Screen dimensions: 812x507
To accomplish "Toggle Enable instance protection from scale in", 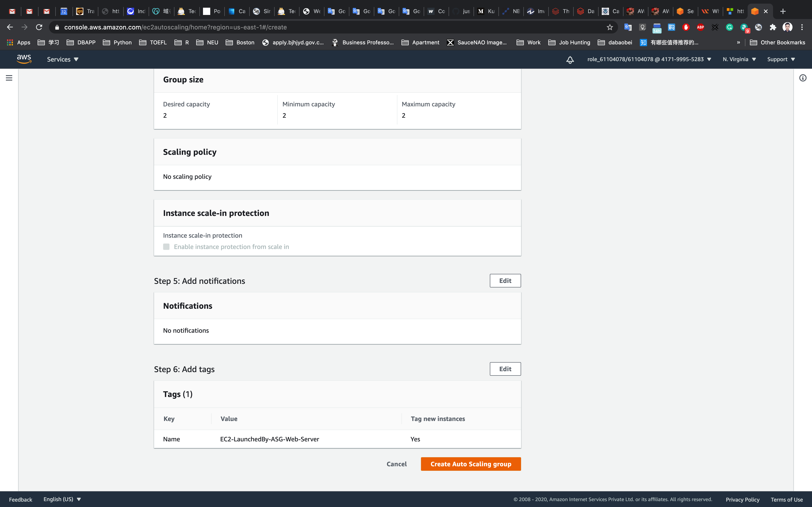I will 167,247.
